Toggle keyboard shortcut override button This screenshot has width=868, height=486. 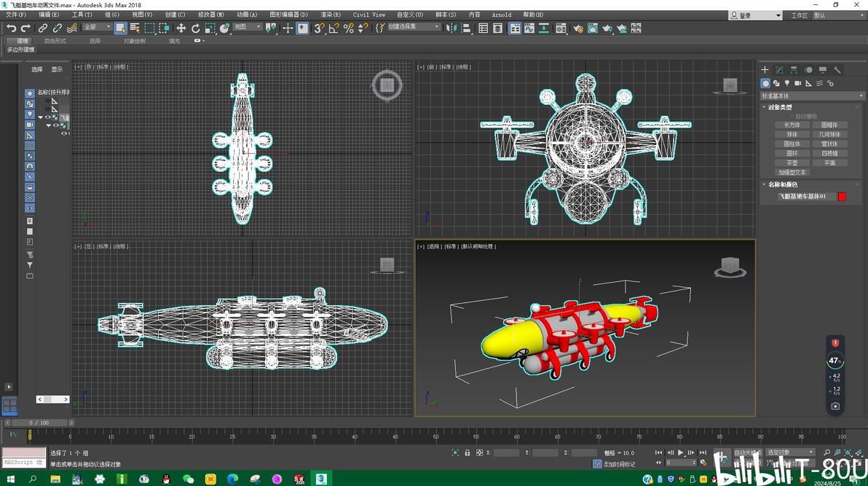click(x=302, y=28)
